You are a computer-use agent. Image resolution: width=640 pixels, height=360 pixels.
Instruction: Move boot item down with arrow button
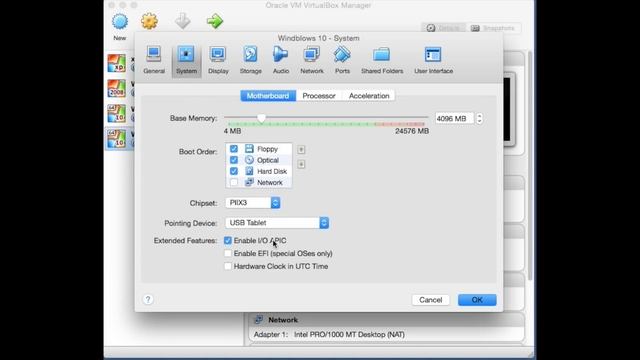click(x=301, y=164)
